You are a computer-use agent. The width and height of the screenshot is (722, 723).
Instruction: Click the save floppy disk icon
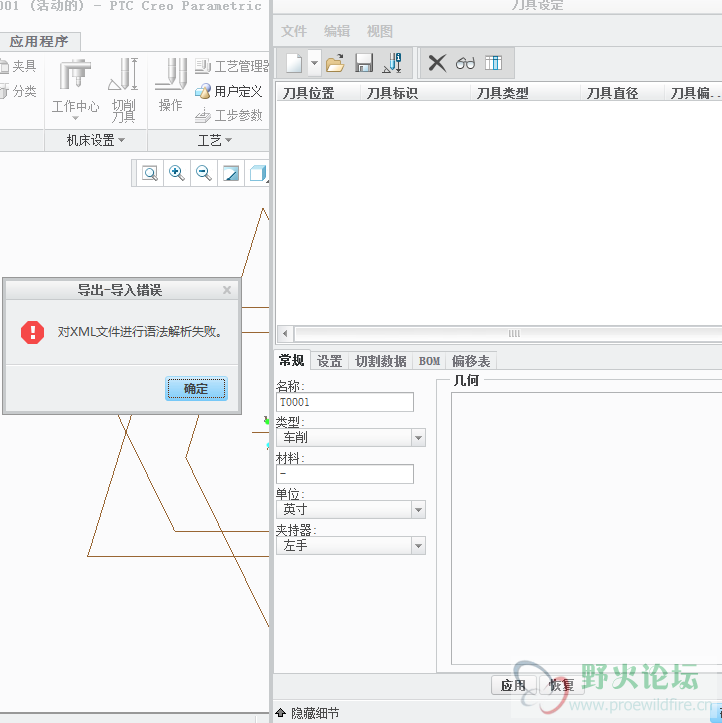[x=364, y=63]
